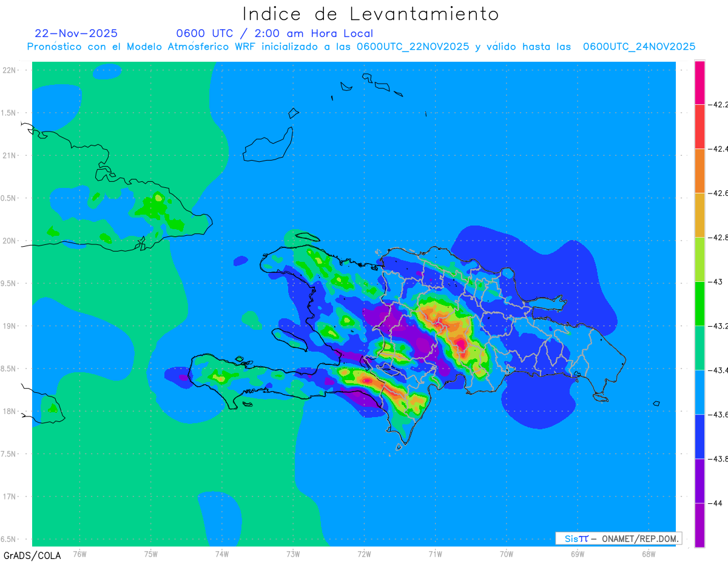728x562 pixels.
Task: Click longitude label '73W'
Action: (293, 554)
